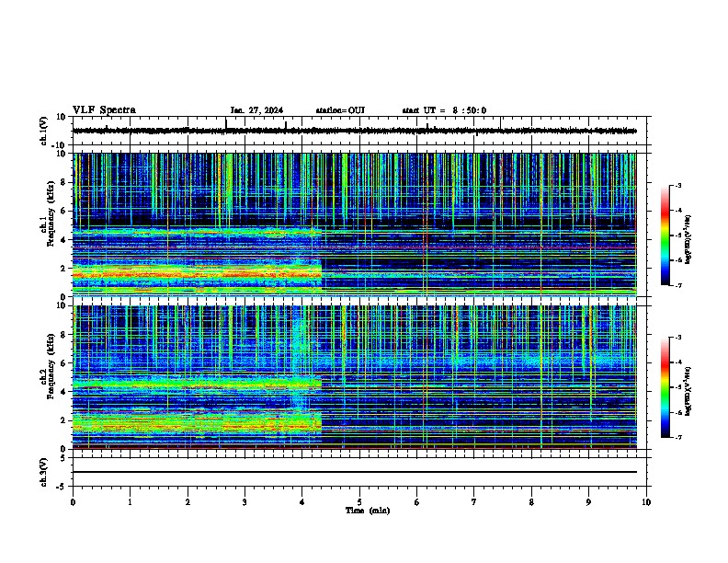Click the "-7" tick on the ch.2 colorbar
This screenshot has width=728, height=563.
678,437
